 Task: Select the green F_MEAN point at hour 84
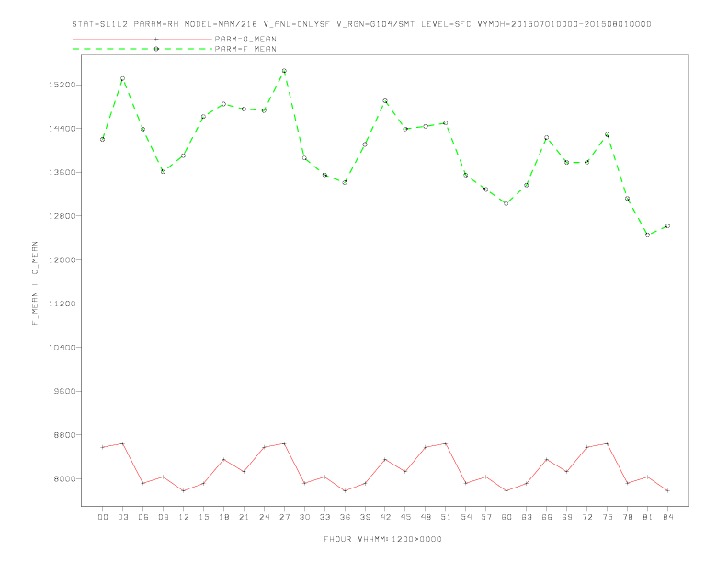click(x=667, y=226)
